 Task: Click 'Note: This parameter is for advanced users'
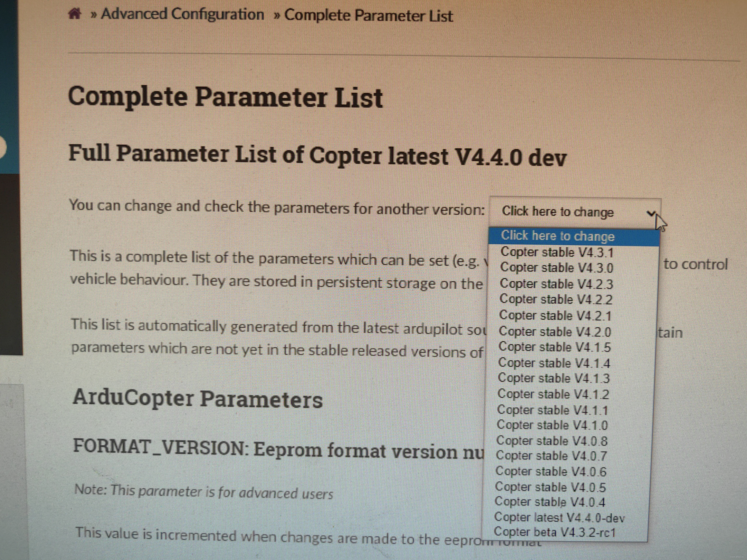(x=204, y=491)
